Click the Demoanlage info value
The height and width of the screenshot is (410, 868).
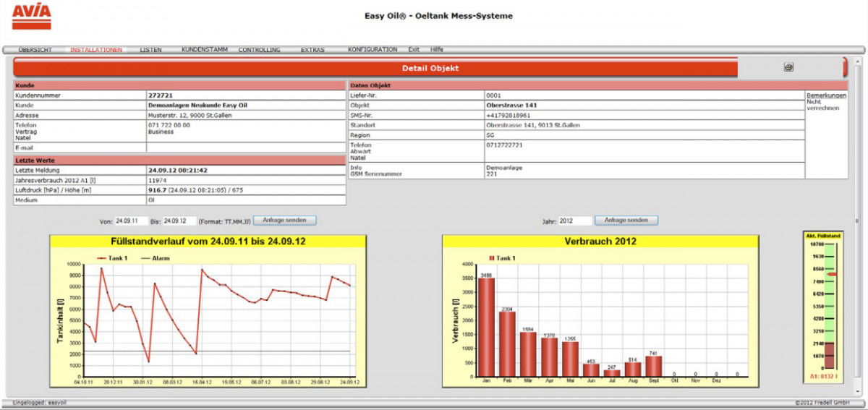[x=503, y=166]
